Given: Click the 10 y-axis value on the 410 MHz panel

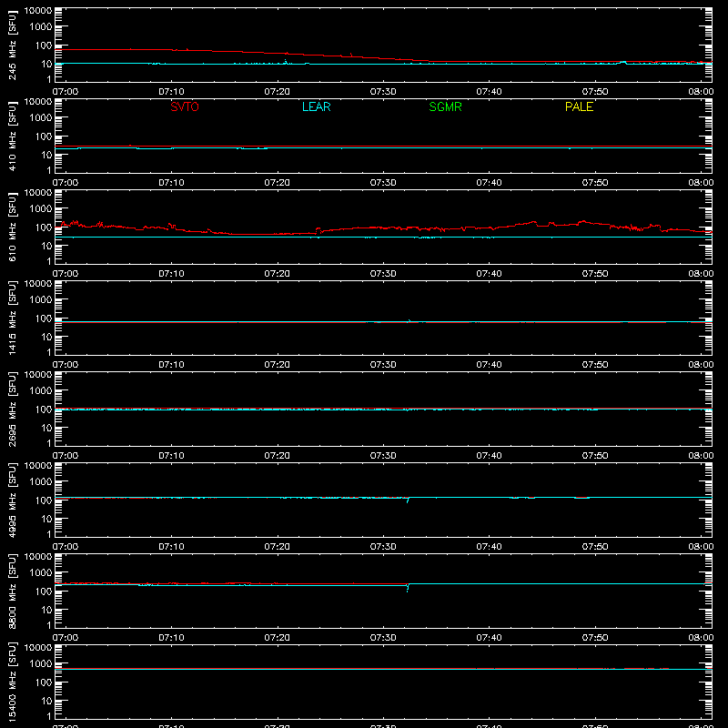Looking at the screenshot, I should click(x=46, y=155).
